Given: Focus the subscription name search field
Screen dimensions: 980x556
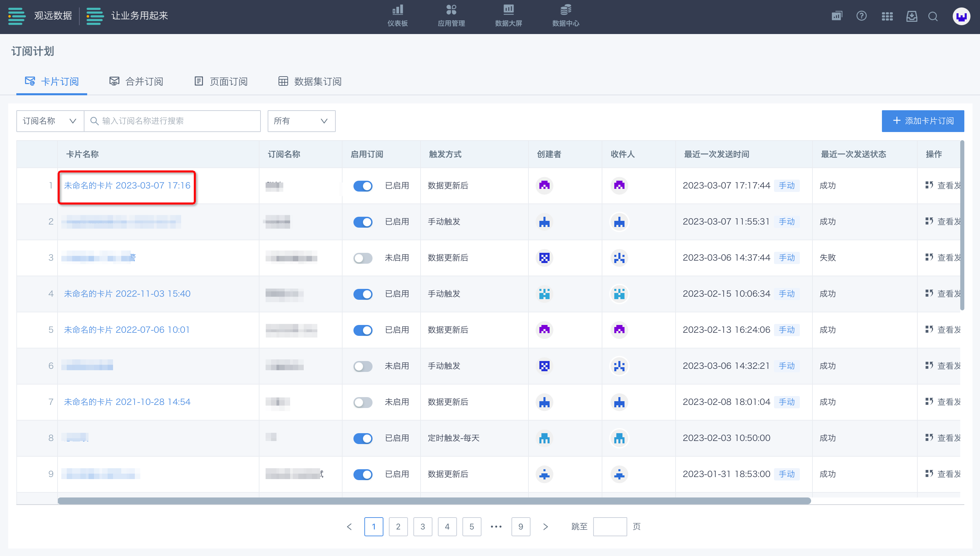Looking at the screenshot, I should pos(172,121).
